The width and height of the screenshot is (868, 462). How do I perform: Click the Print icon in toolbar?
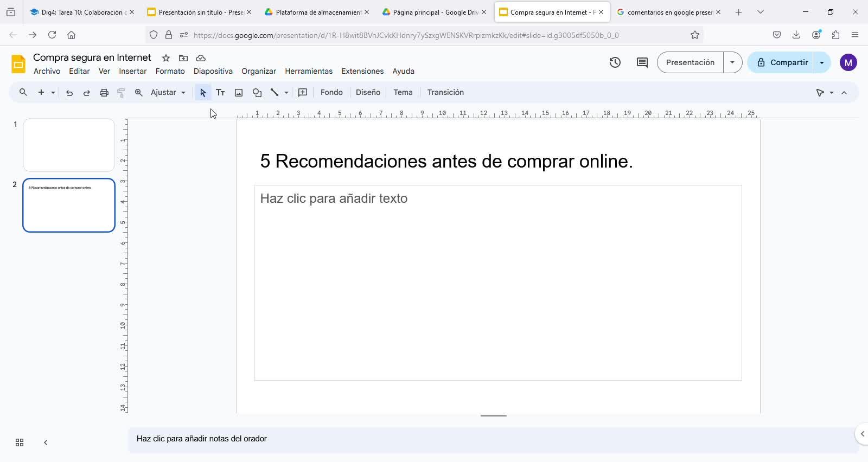click(x=104, y=93)
